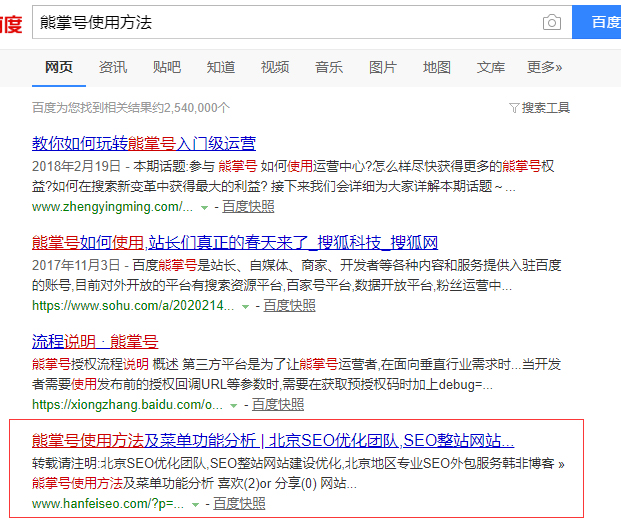
Task: Open the 视频 tab
Action: 274,67
